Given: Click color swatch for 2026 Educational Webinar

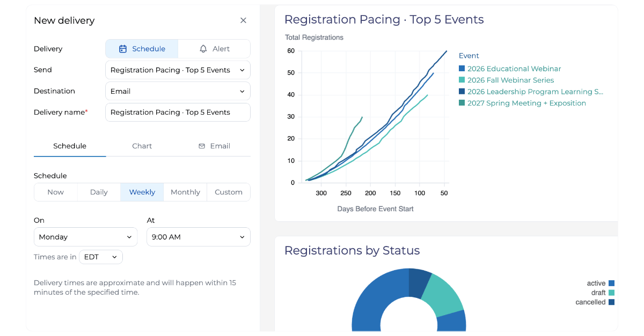Looking at the screenshot, I should click(x=462, y=69).
